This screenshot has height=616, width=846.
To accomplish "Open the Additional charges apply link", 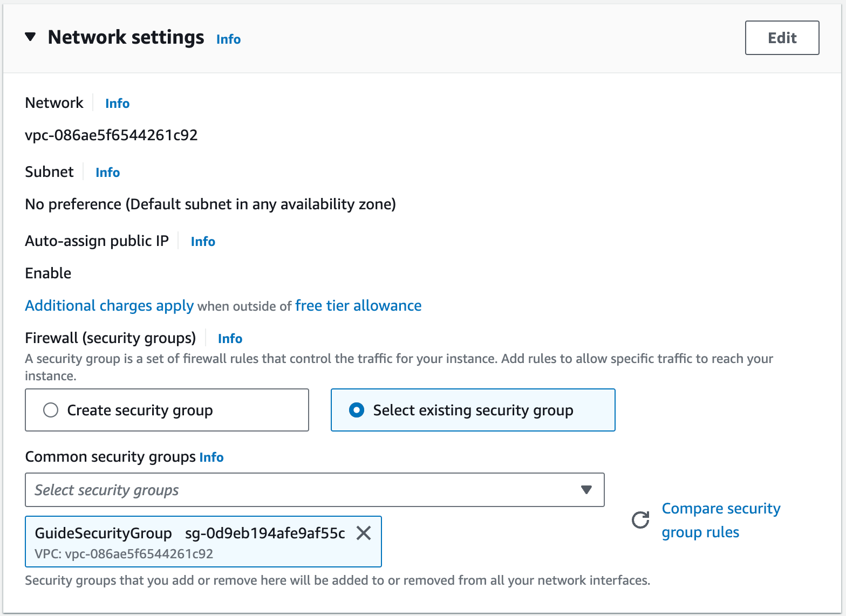I will 109,306.
